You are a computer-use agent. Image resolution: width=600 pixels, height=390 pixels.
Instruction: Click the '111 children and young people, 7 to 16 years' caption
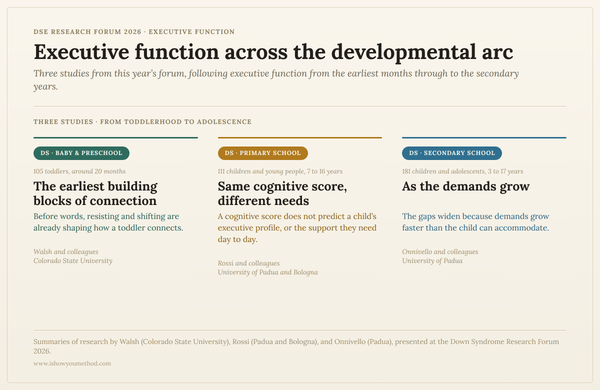280,171
